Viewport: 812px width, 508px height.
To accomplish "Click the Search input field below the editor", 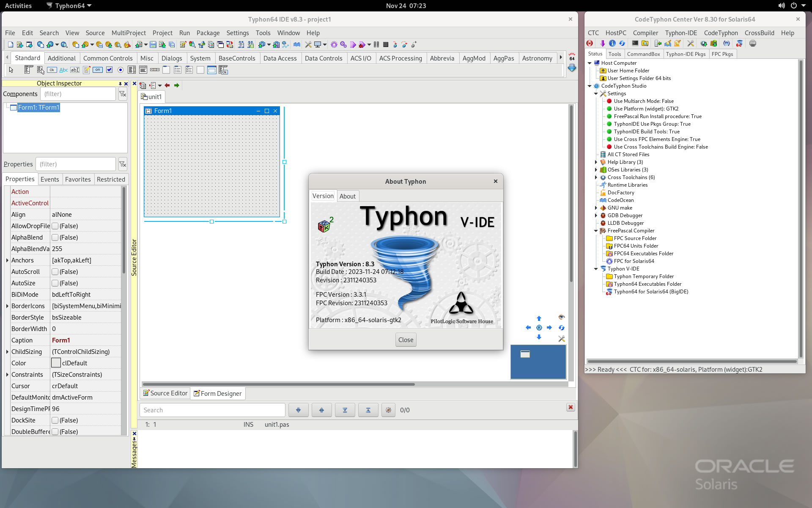I will pyautogui.click(x=212, y=410).
